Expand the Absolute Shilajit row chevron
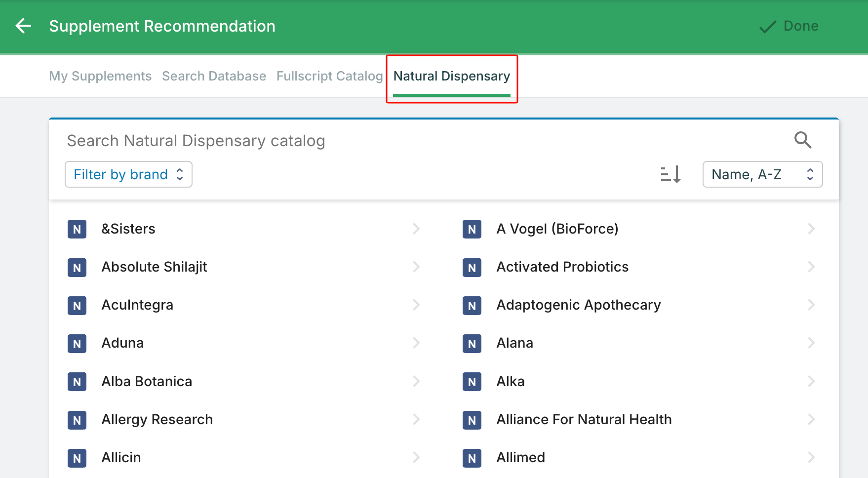Screen dimensions: 868x478 [x=416, y=267]
